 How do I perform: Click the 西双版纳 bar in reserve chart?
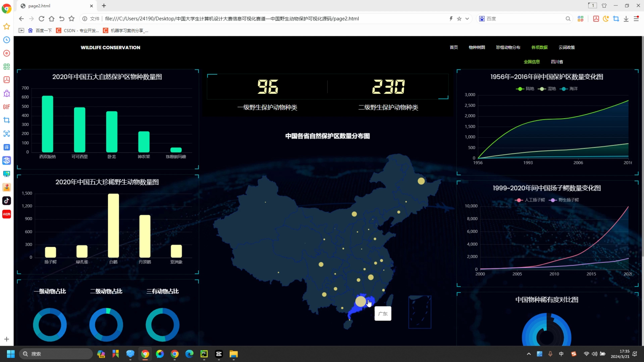[x=47, y=124]
